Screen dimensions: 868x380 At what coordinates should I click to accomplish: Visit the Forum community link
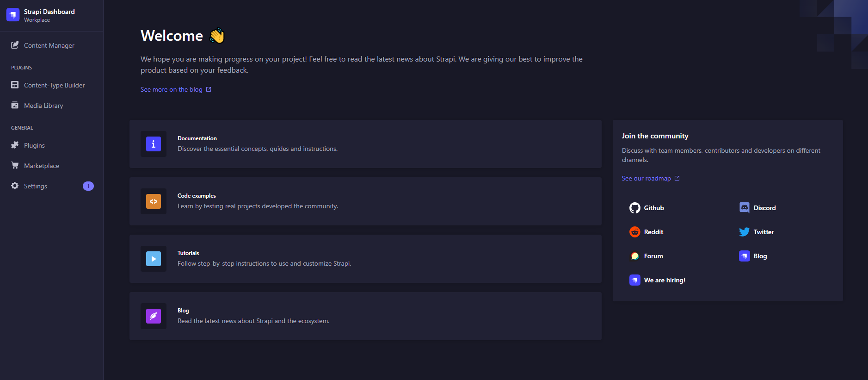653,256
